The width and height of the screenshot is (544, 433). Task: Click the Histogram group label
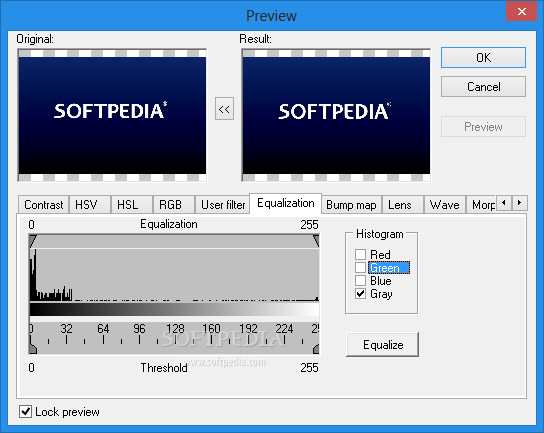pyautogui.click(x=380, y=234)
